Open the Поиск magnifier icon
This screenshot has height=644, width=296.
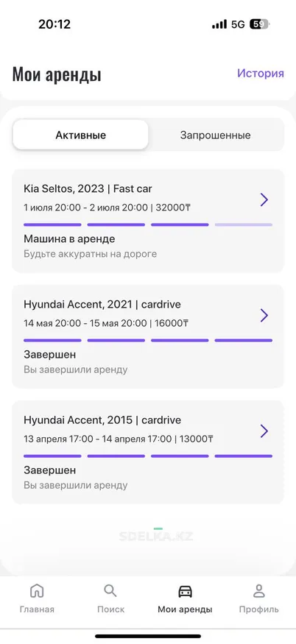click(110, 592)
